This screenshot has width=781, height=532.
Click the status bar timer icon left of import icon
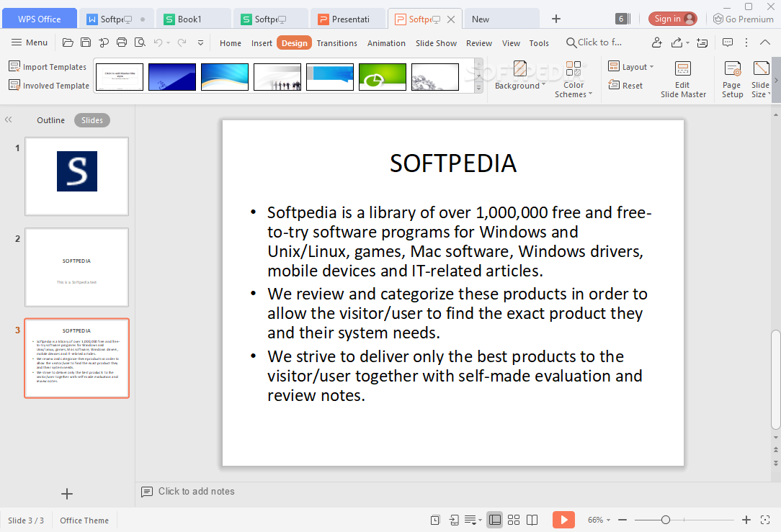click(x=435, y=520)
